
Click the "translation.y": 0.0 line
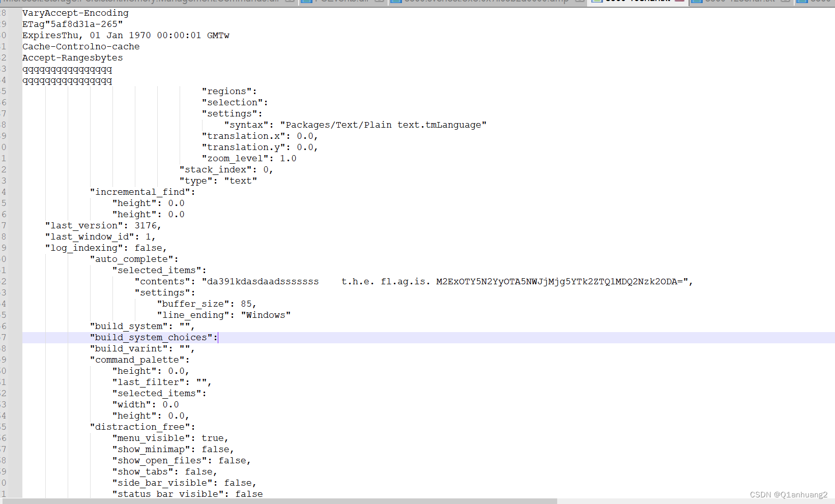coord(260,147)
